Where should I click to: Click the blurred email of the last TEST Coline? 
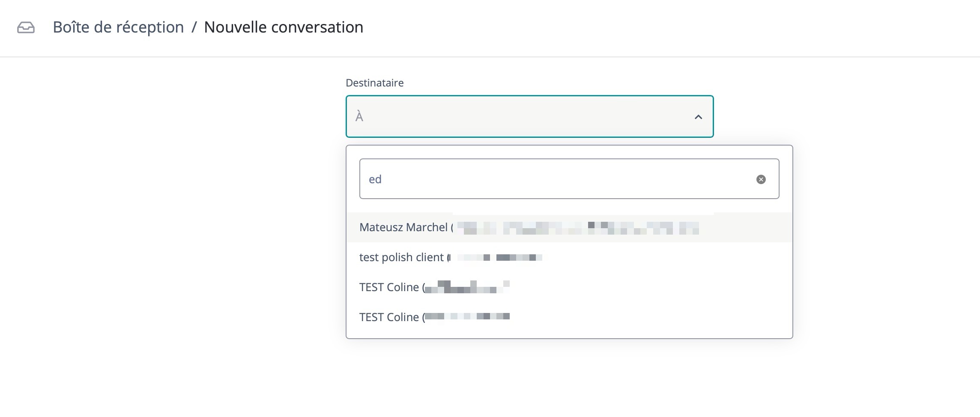point(467,317)
